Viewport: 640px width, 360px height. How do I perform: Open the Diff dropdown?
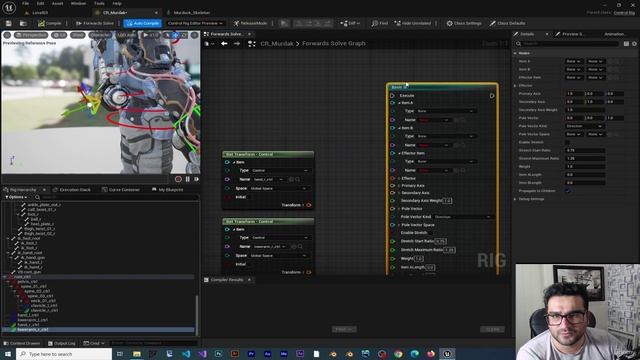[350, 23]
